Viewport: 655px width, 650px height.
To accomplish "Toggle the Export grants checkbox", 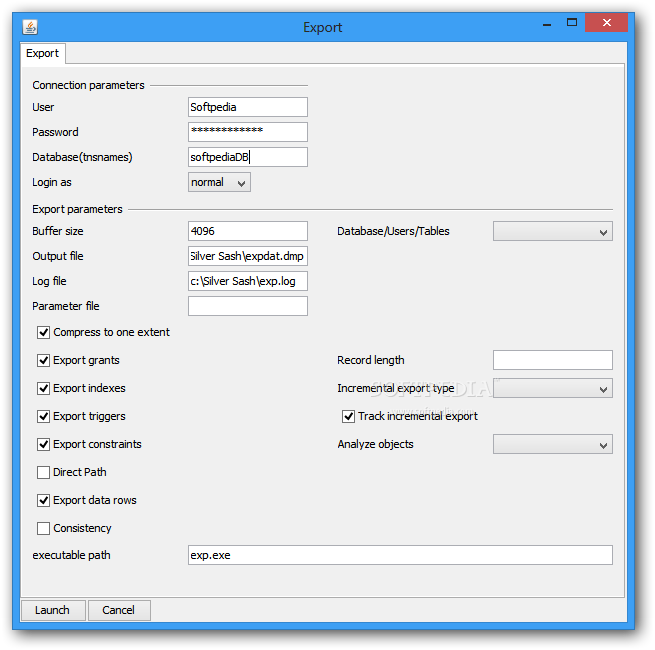I will click(x=43, y=361).
